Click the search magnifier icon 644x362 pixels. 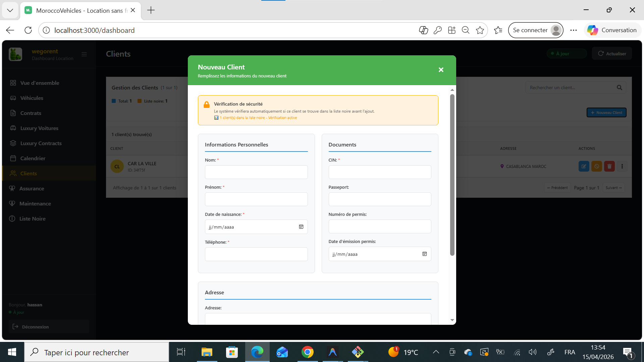(619, 87)
